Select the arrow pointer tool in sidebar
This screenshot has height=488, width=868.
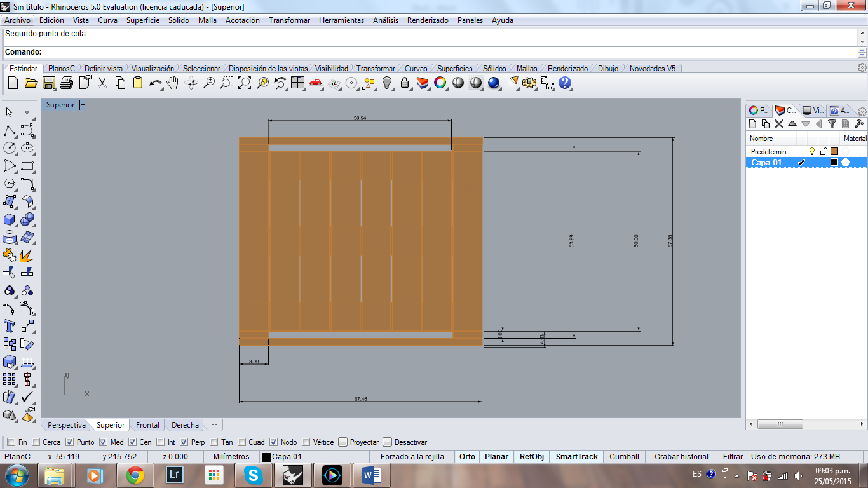coord(10,112)
